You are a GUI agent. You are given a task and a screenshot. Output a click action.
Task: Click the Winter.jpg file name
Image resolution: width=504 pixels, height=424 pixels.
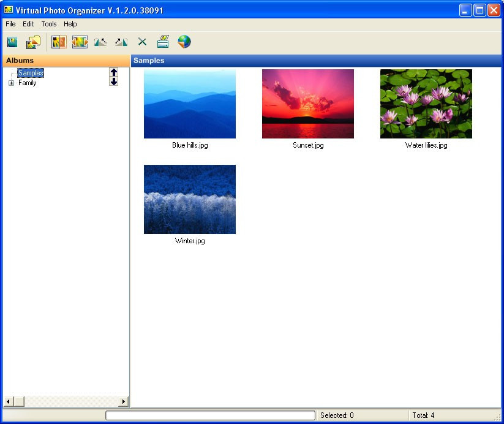[x=190, y=241]
